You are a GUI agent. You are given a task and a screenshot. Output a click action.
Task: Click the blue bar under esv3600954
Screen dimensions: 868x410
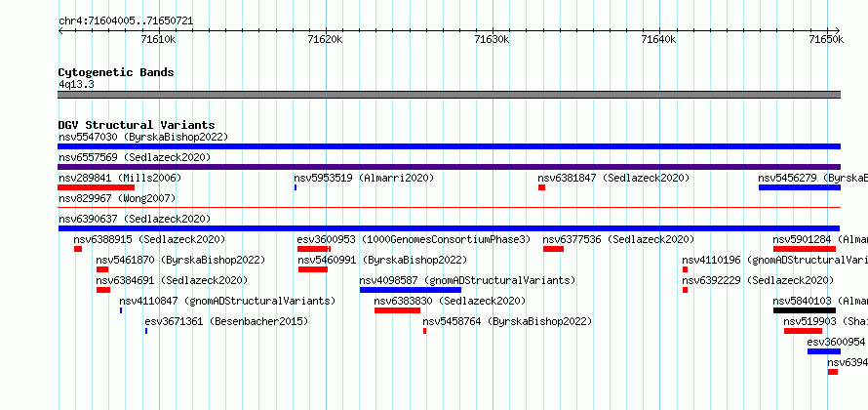tap(824, 351)
